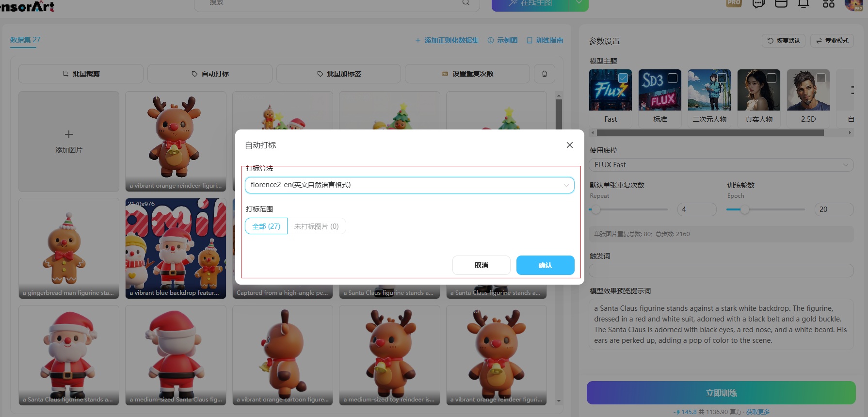Confirm auto-tagging with 确认

(x=546, y=265)
